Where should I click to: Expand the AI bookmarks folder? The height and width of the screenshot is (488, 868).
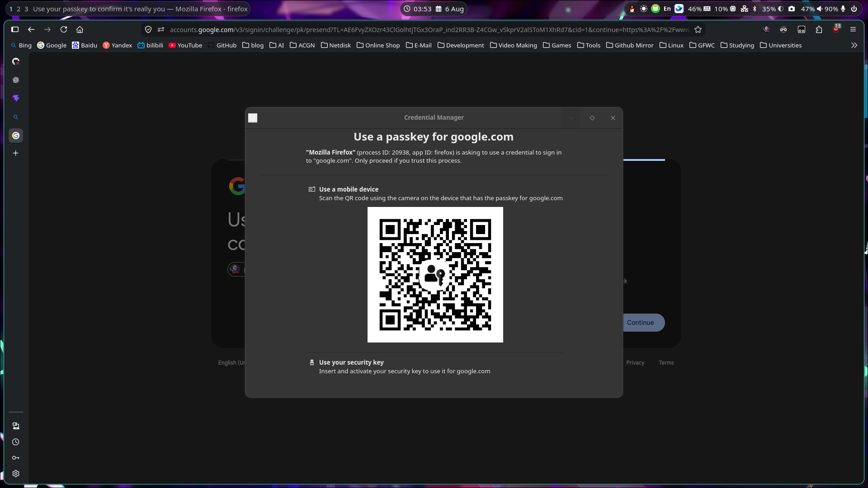[x=276, y=45]
